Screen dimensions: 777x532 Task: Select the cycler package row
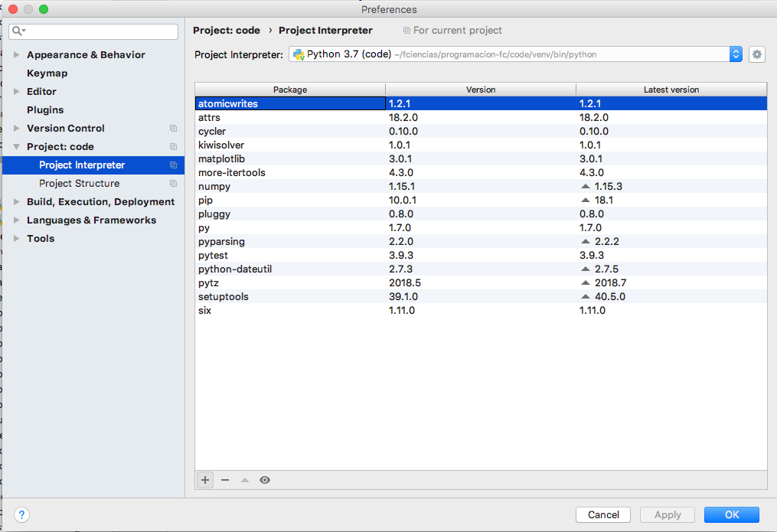[x=481, y=131]
